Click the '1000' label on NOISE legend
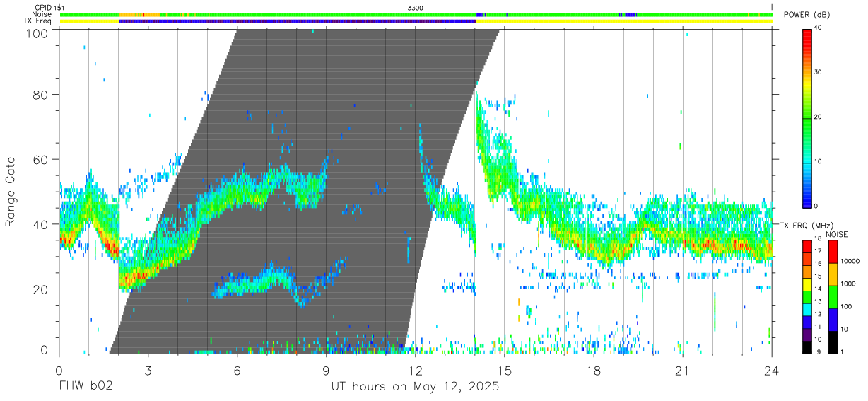This screenshot has height=401, width=868. [848, 284]
